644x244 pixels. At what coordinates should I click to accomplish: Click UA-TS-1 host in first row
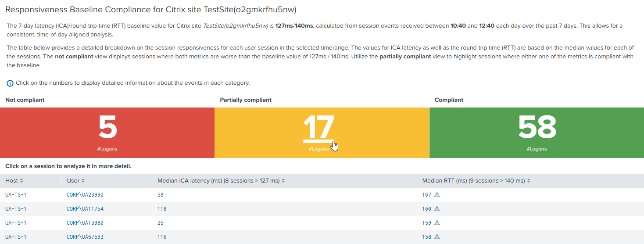point(16,195)
